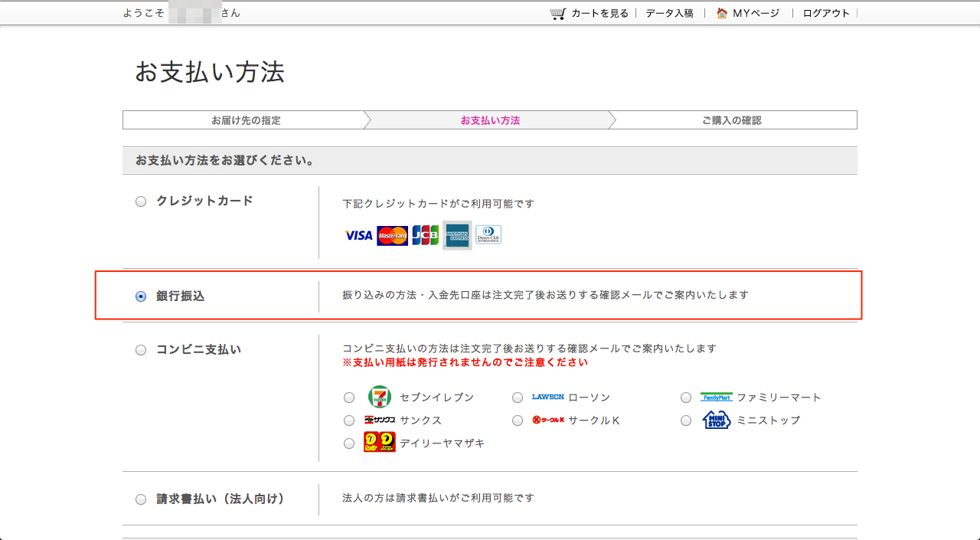The width and height of the screenshot is (980, 540).
Task: Click the American Express logo
Action: coord(457,236)
